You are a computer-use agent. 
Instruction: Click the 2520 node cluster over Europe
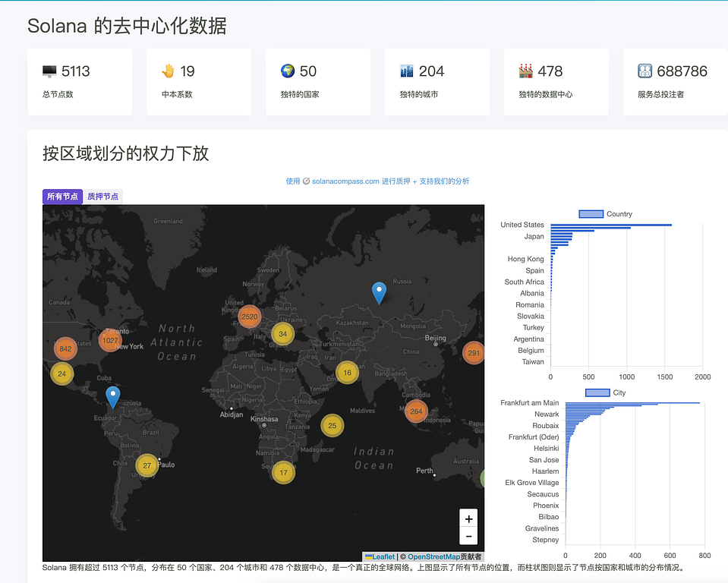tap(249, 317)
